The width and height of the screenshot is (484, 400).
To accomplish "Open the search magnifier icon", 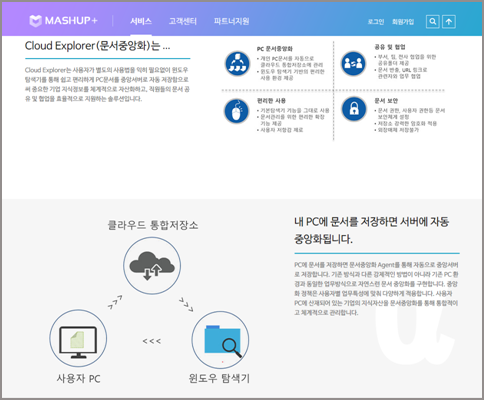I will (433, 22).
